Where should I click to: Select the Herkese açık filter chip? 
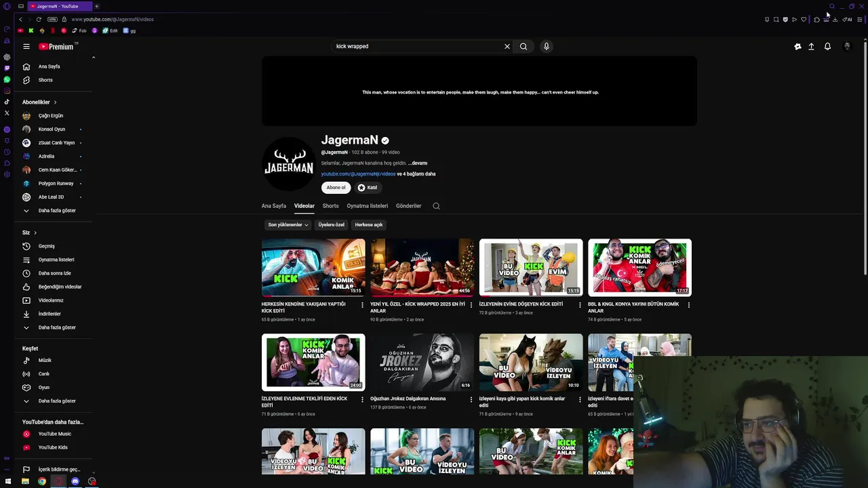click(369, 225)
